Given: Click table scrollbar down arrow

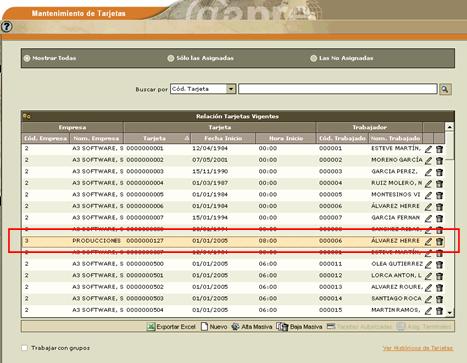Looking at the screenshot, I should 449,313.
